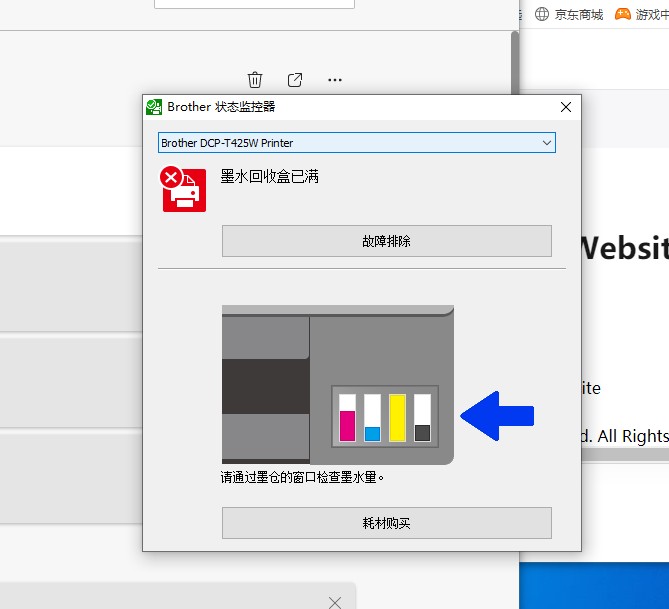This screenshot has height=609, width=669.
Task: Click the vertical scrollbar of the background window
Action: pyautogui.click(x=515, y=62)
